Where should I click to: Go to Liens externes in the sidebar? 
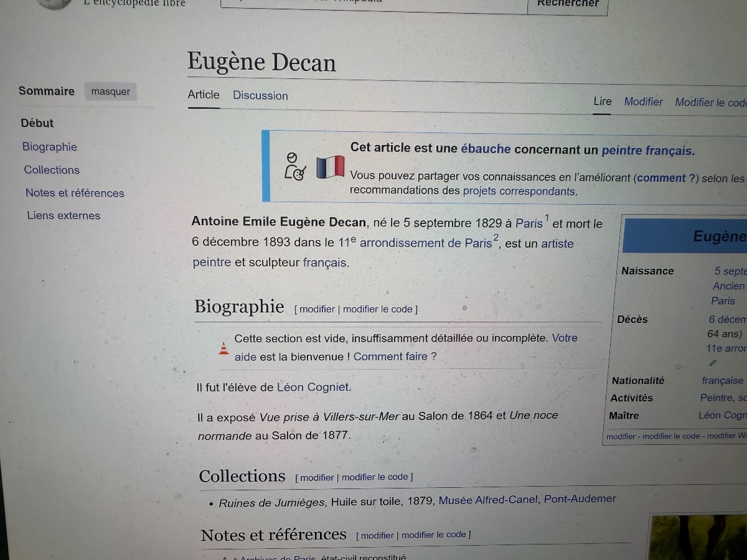pyautogui.click(x=63, y=215)
